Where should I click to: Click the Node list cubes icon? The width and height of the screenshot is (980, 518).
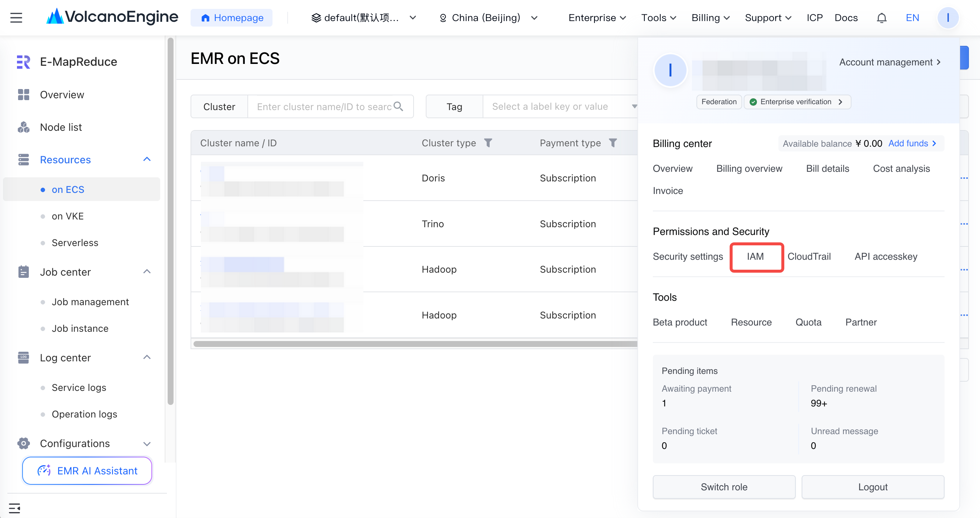tap(24, 127)
